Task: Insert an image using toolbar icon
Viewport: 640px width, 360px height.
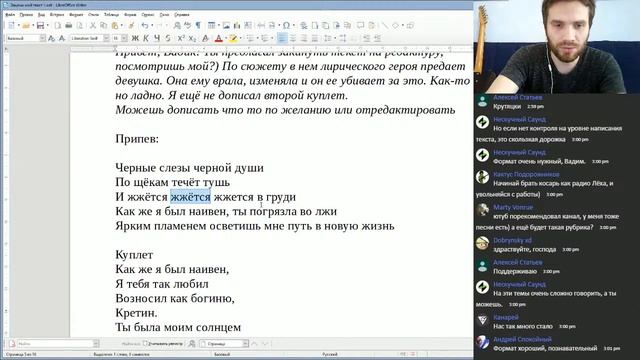Action: pos(226,26)
